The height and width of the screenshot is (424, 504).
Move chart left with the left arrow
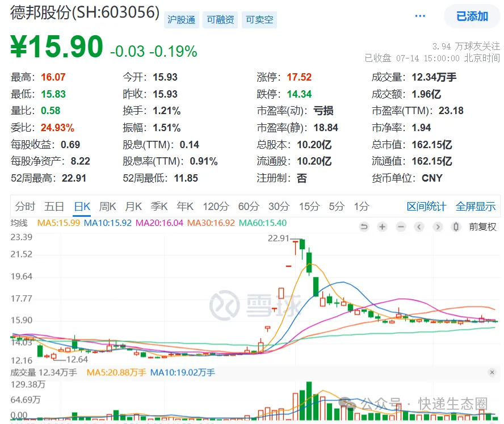[x=419, y=227]
